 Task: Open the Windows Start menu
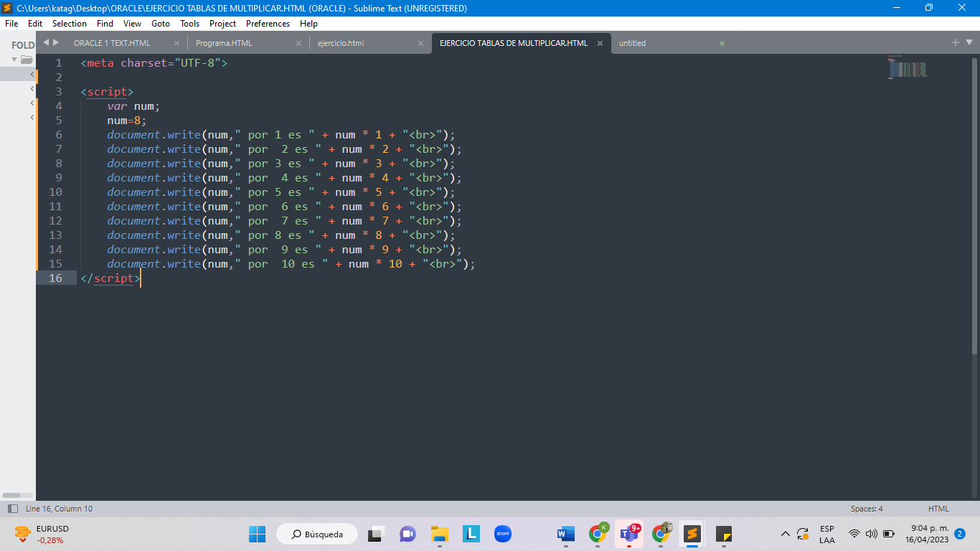coord(257,534)
